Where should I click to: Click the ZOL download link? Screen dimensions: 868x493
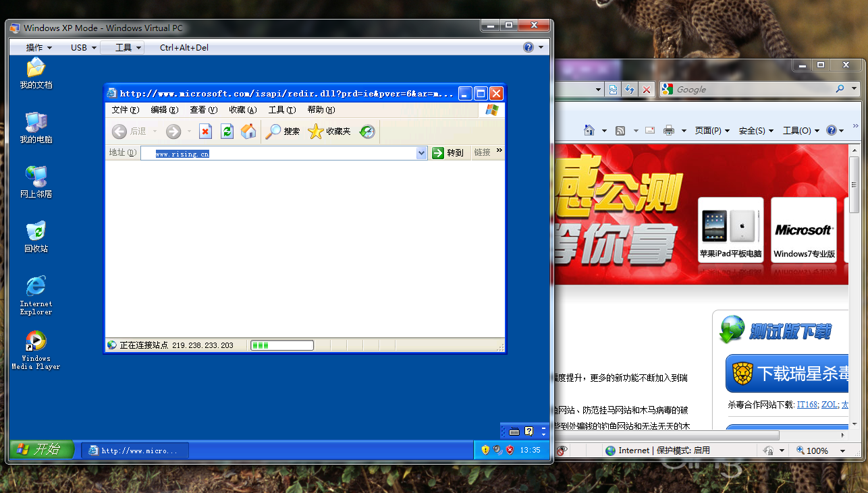(x=830, y=405)
